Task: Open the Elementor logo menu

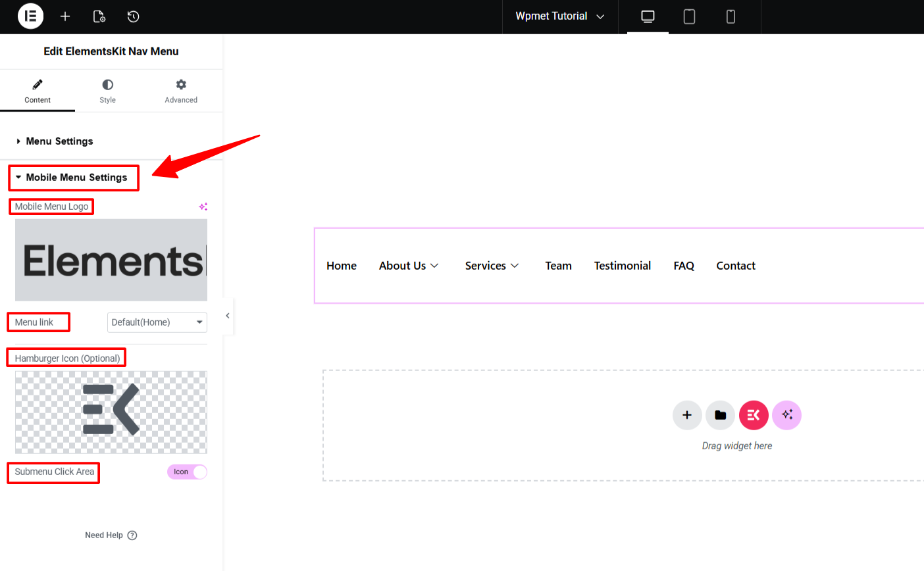Action: coord(30,16)
